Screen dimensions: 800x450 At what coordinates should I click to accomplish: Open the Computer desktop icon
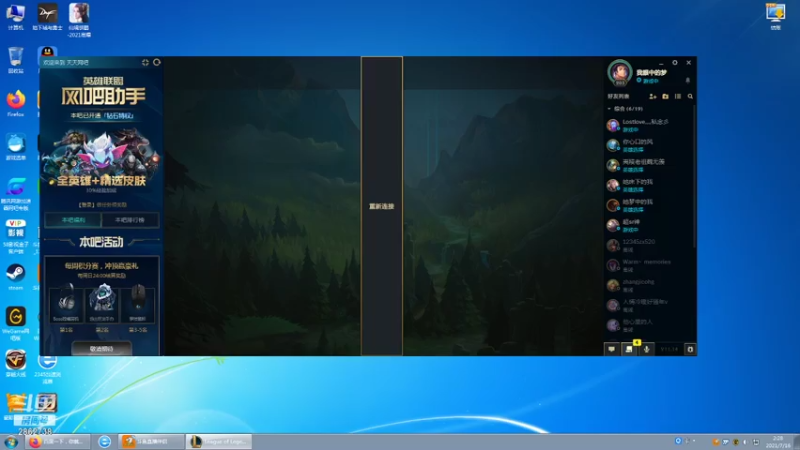15,17
